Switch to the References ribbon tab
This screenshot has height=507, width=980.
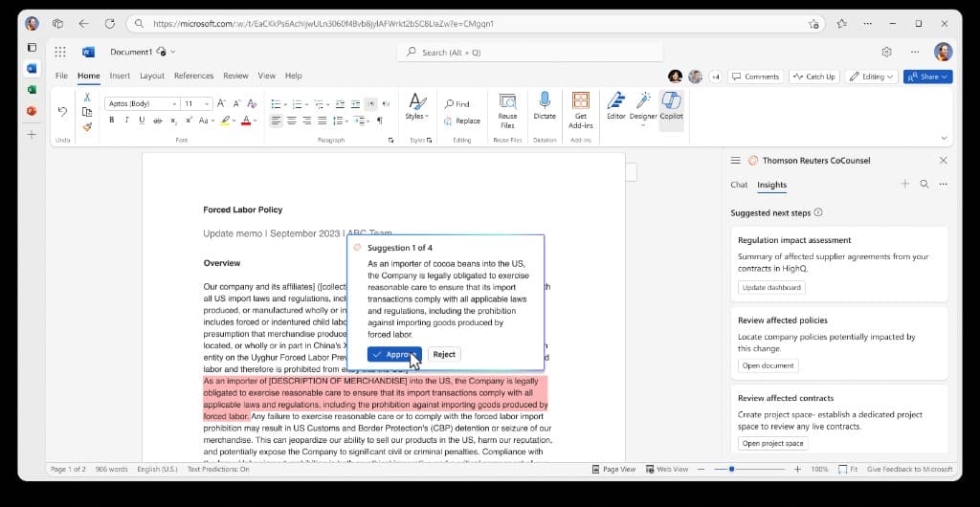point(193,76)
